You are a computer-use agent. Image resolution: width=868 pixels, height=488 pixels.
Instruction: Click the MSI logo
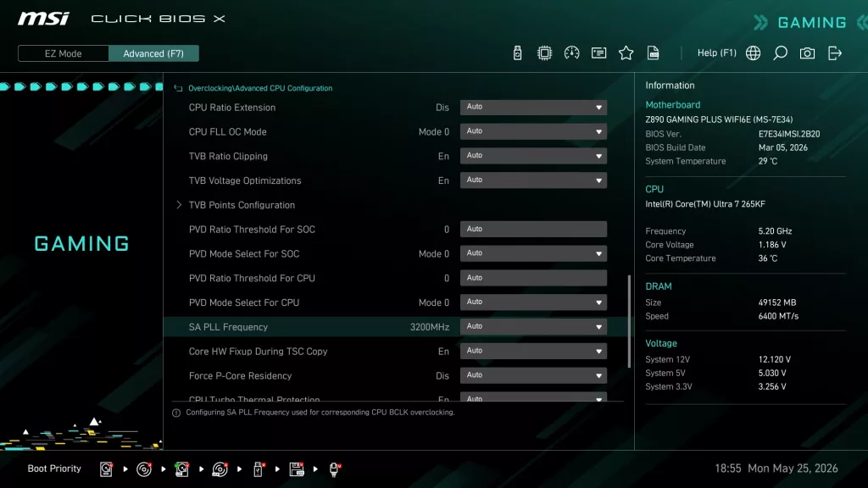[x=43, y=19]
